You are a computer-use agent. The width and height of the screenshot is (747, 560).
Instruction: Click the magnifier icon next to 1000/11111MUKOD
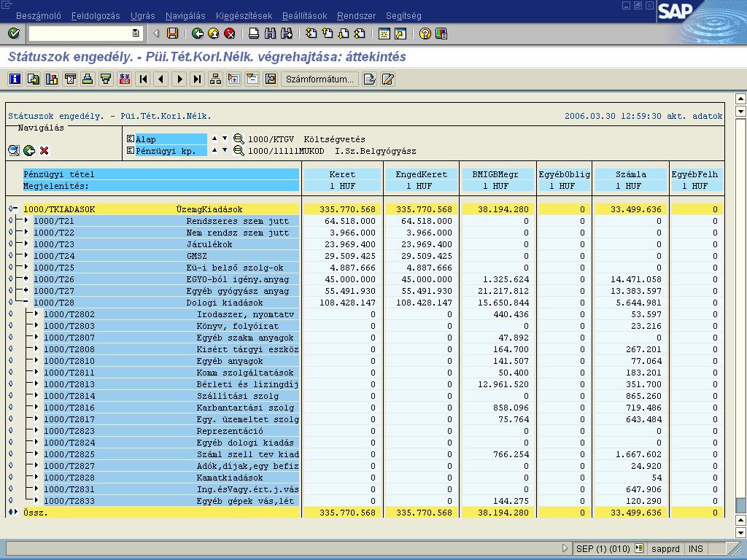click(x=239, y=151)
